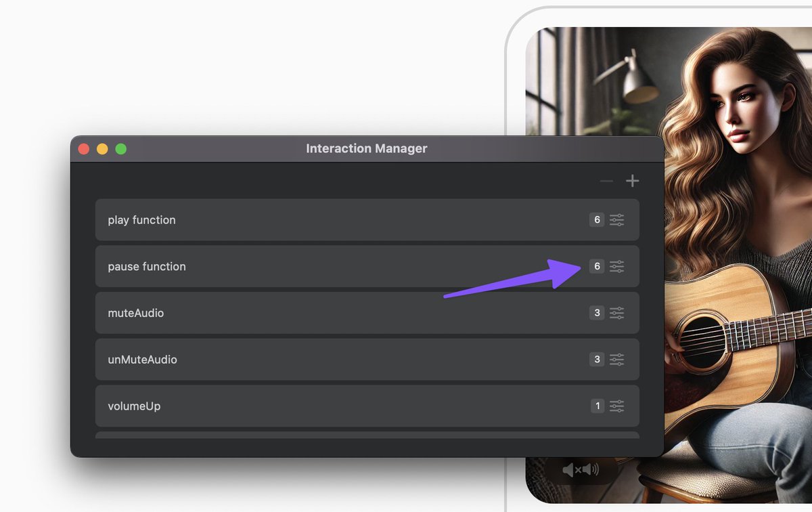Image resolution: width=812 pixels, height=512 pixels.
Task: Click the minus icon to remove interaction
Action: tap(606, 181)
